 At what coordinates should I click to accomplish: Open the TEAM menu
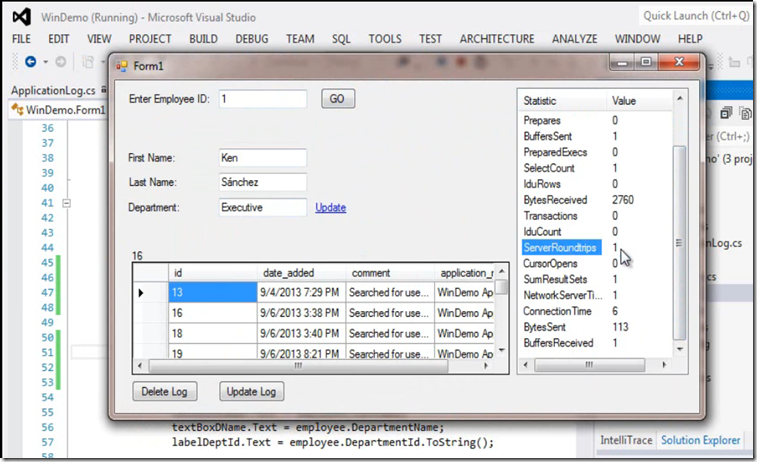tap(300, 39)
